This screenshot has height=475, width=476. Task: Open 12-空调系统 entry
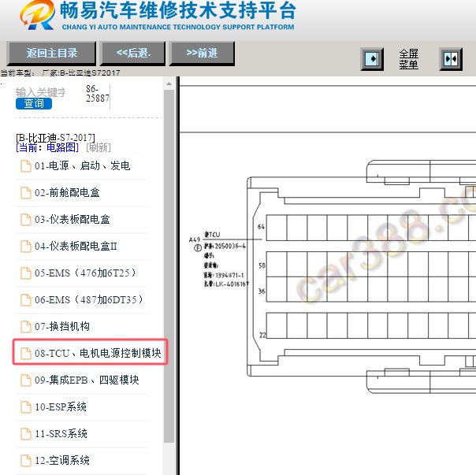coord(62,461)
